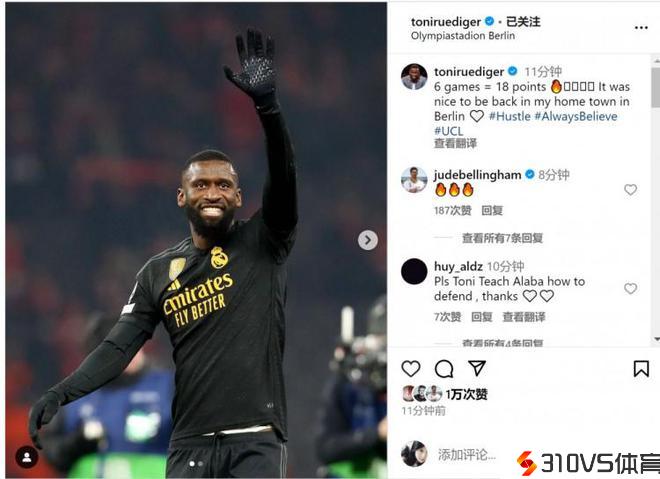660x479 pixels.
Task: Click the add comment input field
Action: pyautogui.click(x=466, y=455)
